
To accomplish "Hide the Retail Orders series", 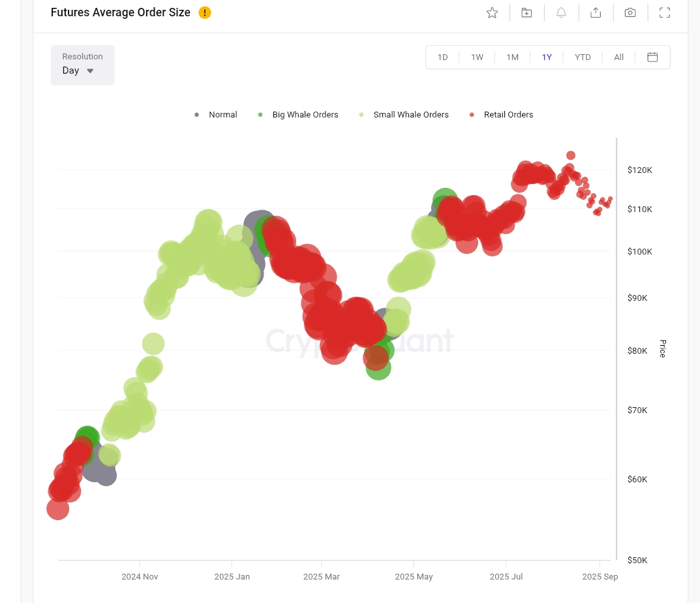I will pos(501,114).
